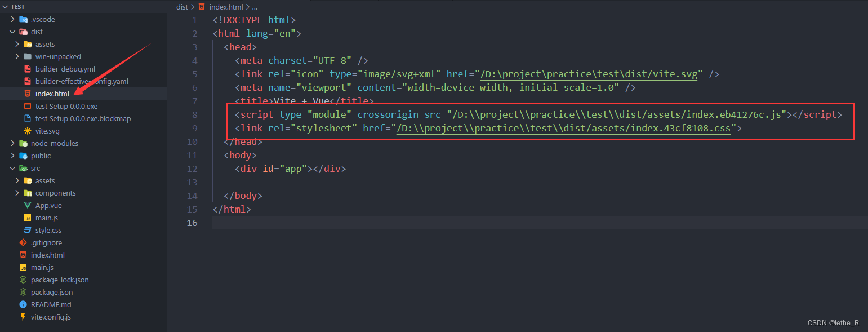The image size is (868, 332).
Task: Click the node_modules folder icon
Action: click(23, 143)
